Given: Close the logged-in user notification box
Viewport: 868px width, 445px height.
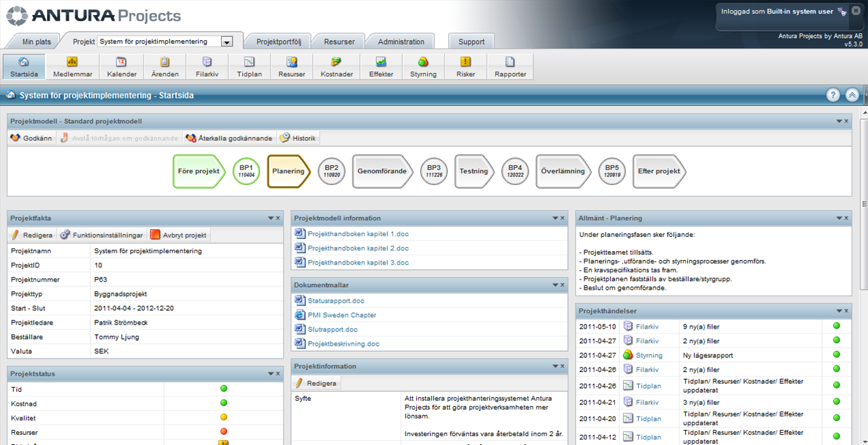Looking at the screenshot, I should 856,10.
